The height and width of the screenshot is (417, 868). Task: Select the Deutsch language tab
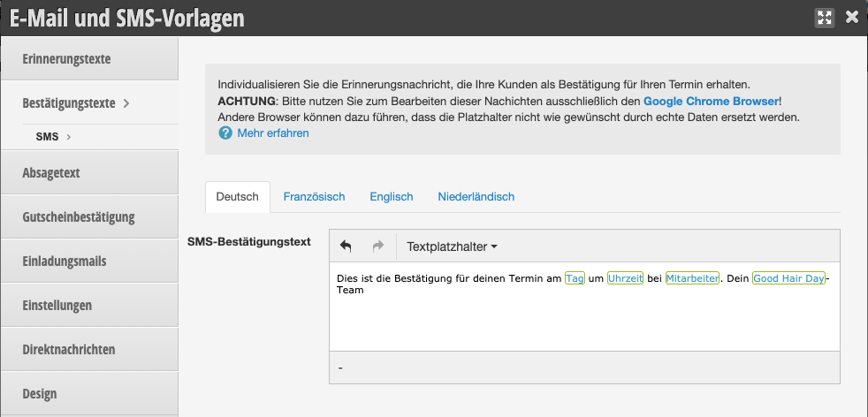pyautogui.click(x=238, y=196)
